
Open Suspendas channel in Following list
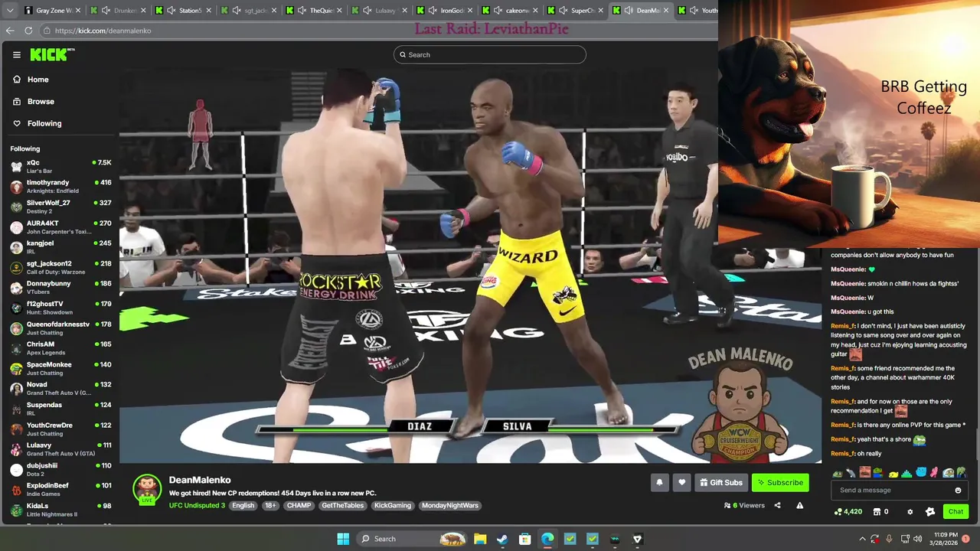point(60,409)
